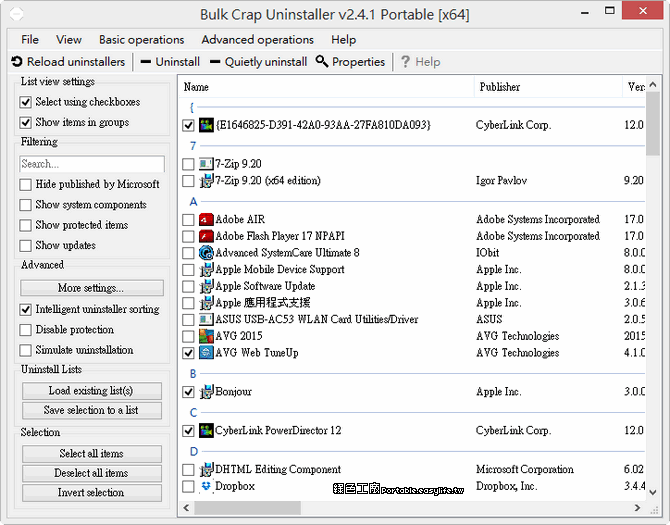Uncheck the Bonjour list checkbox

coord(188,392)
